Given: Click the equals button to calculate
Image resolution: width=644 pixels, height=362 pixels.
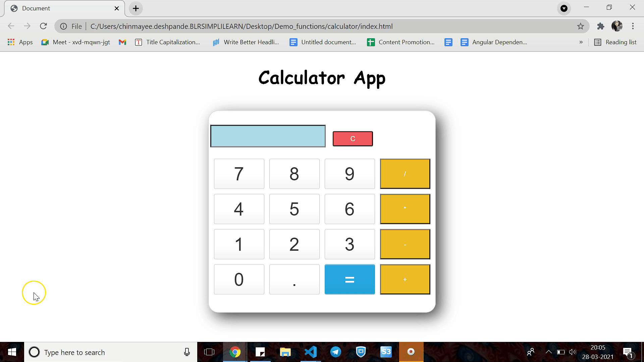Looking at the screenshot, I should pos(350,279).
